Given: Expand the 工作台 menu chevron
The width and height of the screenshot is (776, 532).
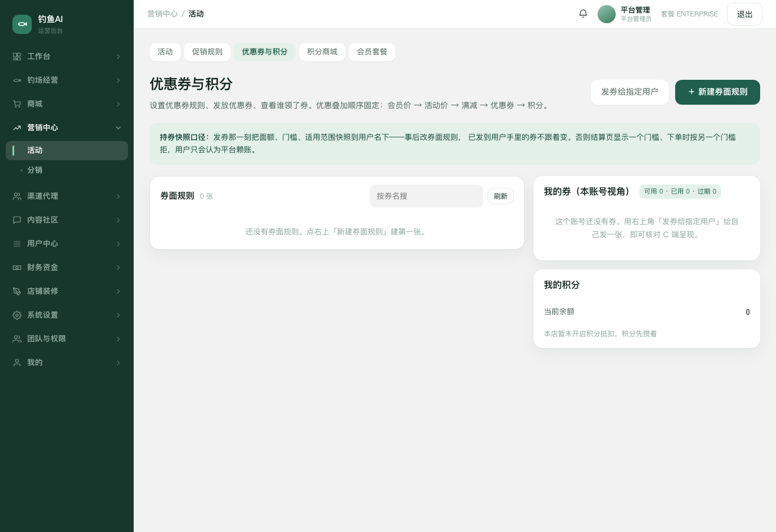Looking at the screenshot, I should point(118,57).
